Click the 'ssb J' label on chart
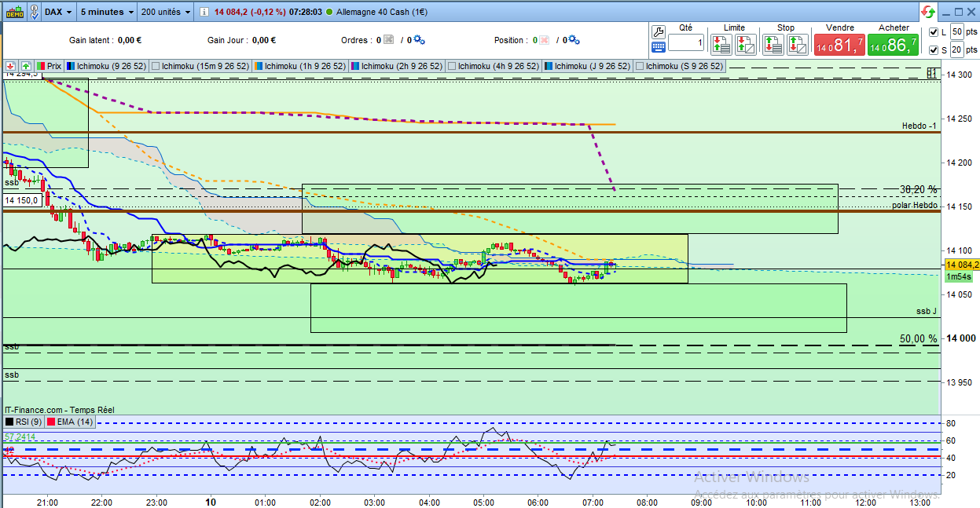The width and height of the screenshot is (980, 508). pos(927,312)
